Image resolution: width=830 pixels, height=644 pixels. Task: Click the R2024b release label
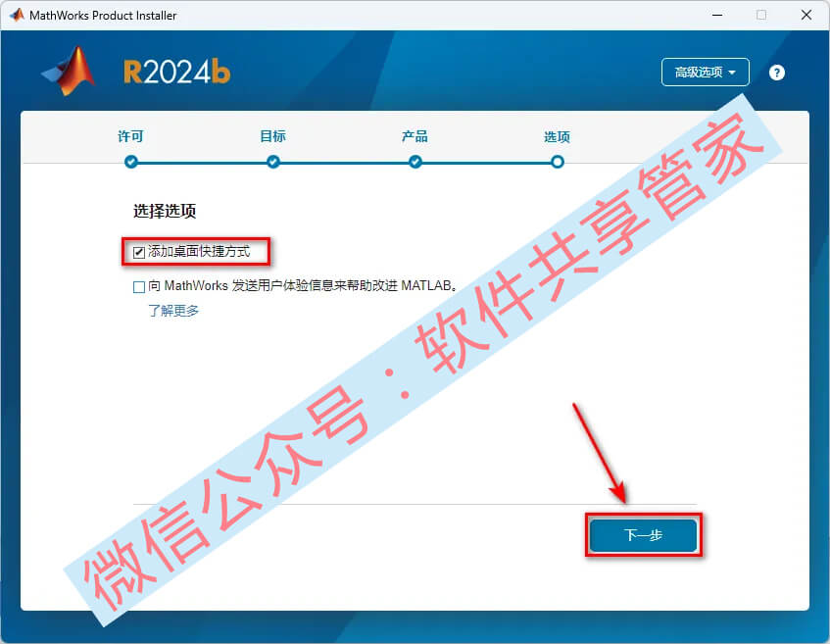[176, 72]
